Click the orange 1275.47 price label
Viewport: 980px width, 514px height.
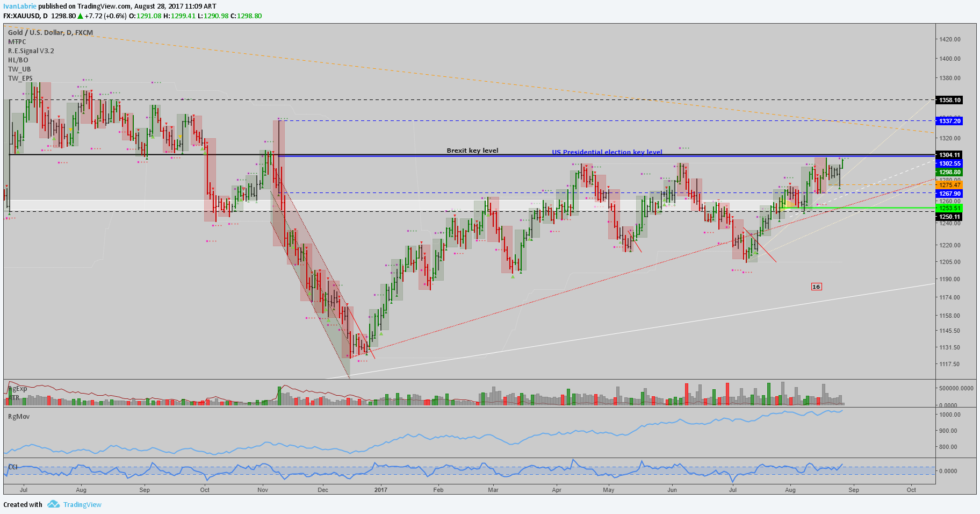[x=949, y=185]
